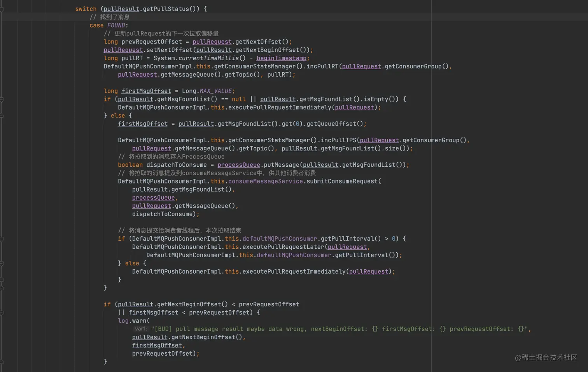Click the putMessage method call
Image resolution: width=588 pixels, height=372 pixels.
(282, 165)
